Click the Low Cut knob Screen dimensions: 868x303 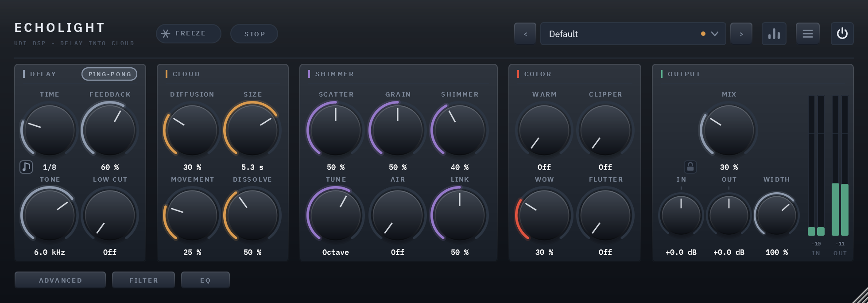[110, 215]
